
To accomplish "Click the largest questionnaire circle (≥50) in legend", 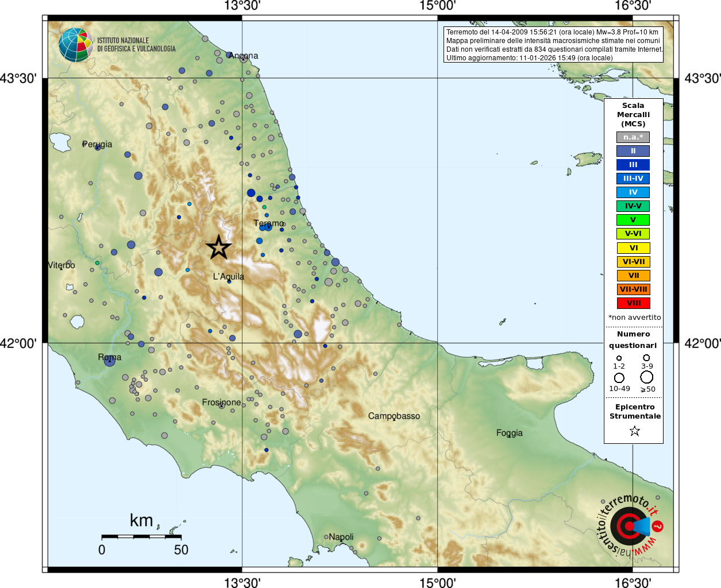I will pos(647,377).
